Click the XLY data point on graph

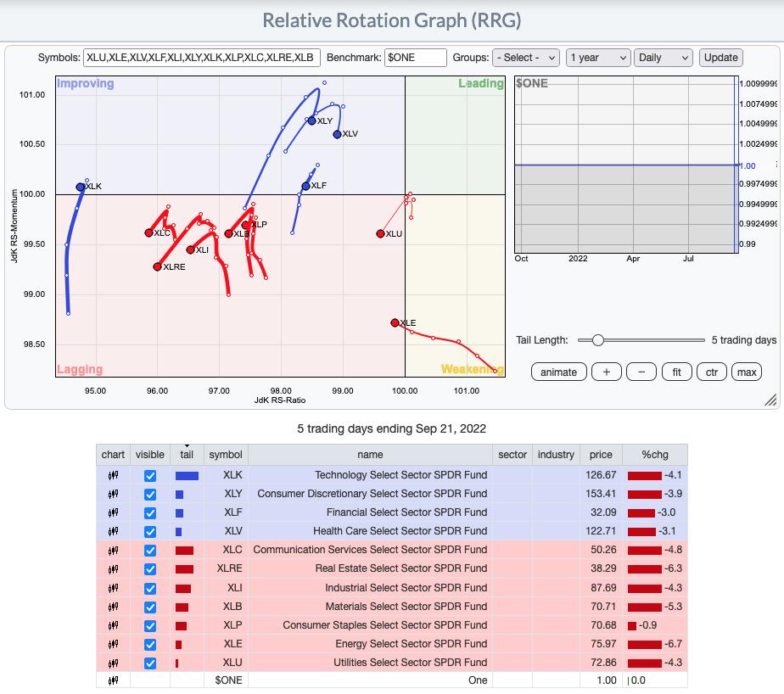pos(311,120)
